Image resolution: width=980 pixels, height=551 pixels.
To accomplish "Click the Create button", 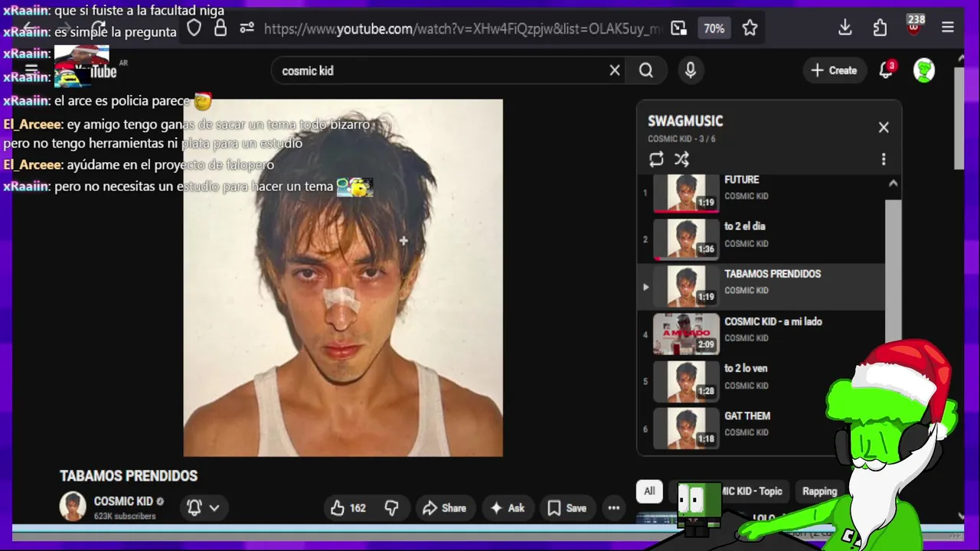I will pos(834,70).
